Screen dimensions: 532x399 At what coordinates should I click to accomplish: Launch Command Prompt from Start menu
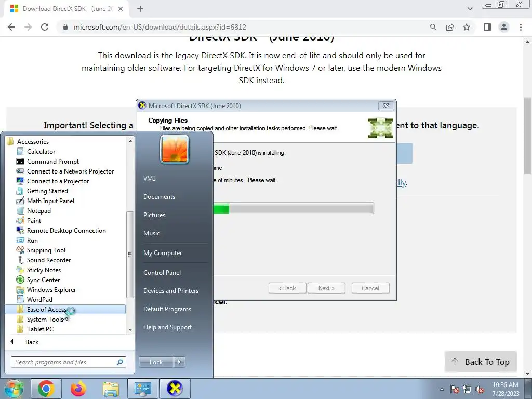coord(52,162)
